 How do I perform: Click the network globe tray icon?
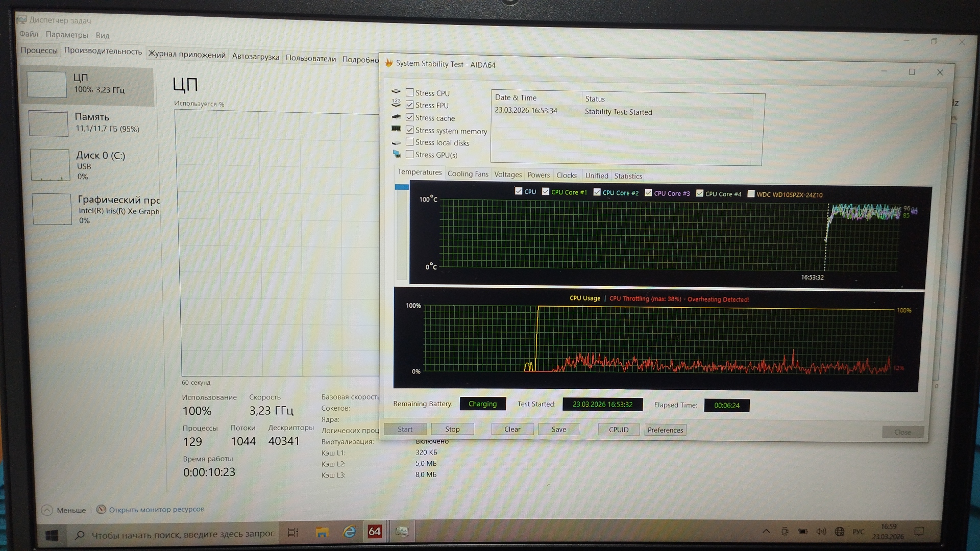[x=839, y=532]
